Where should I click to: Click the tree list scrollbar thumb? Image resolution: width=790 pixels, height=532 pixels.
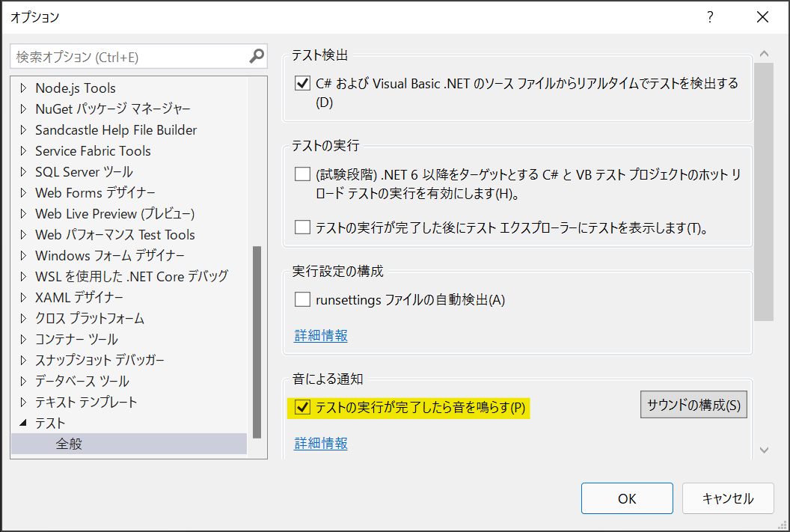[257, 342]
